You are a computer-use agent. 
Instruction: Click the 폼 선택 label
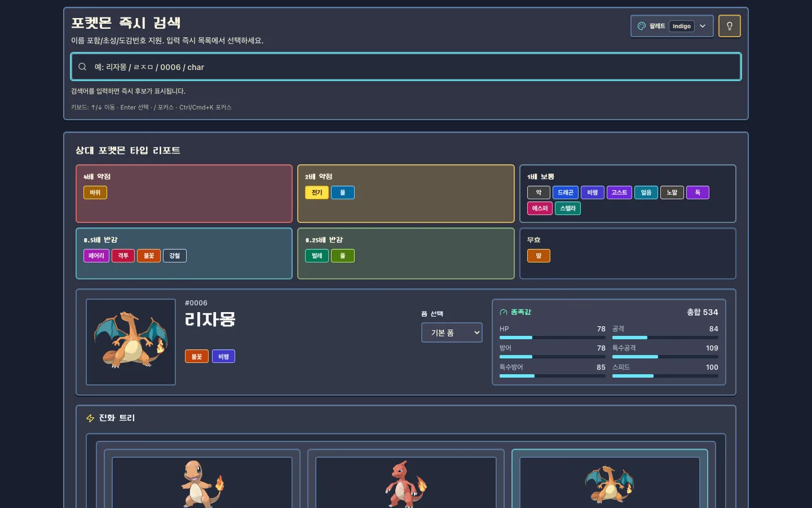433,314
